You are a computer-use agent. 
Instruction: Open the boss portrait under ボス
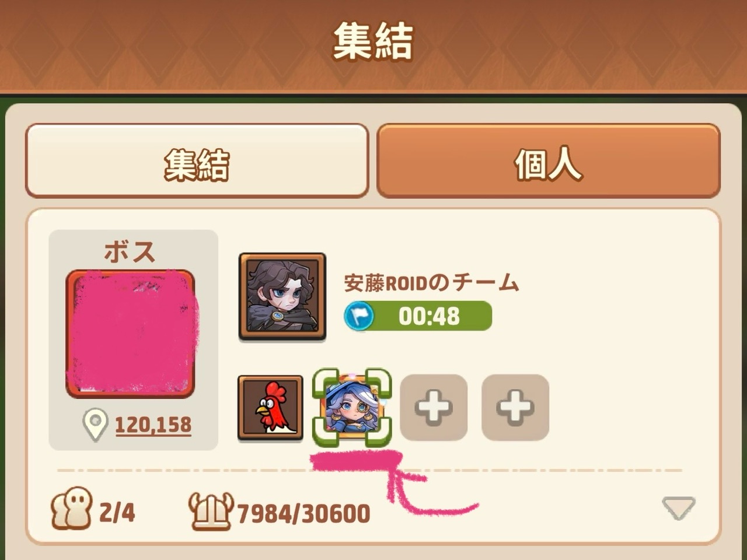pos(131,334)
